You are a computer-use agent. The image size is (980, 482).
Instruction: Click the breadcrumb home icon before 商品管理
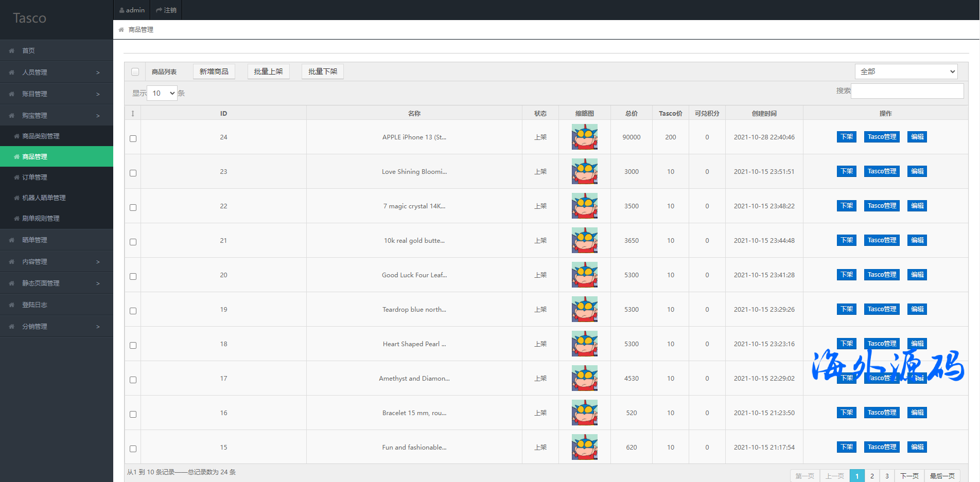[x=121, y=30]
